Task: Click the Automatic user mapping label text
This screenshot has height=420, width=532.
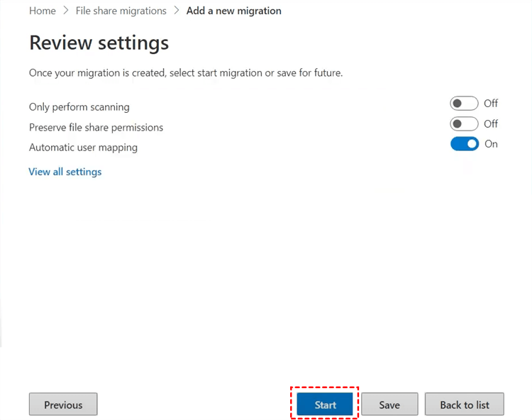Action: point(83,148)
